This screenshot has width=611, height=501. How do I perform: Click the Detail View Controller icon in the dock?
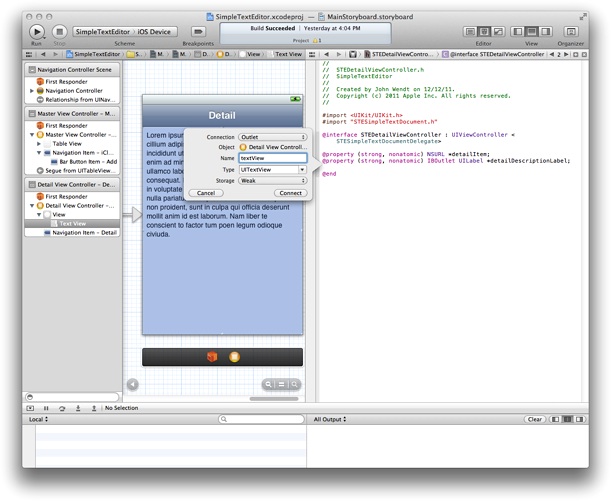pyautogui.click(x=234, y=357)
